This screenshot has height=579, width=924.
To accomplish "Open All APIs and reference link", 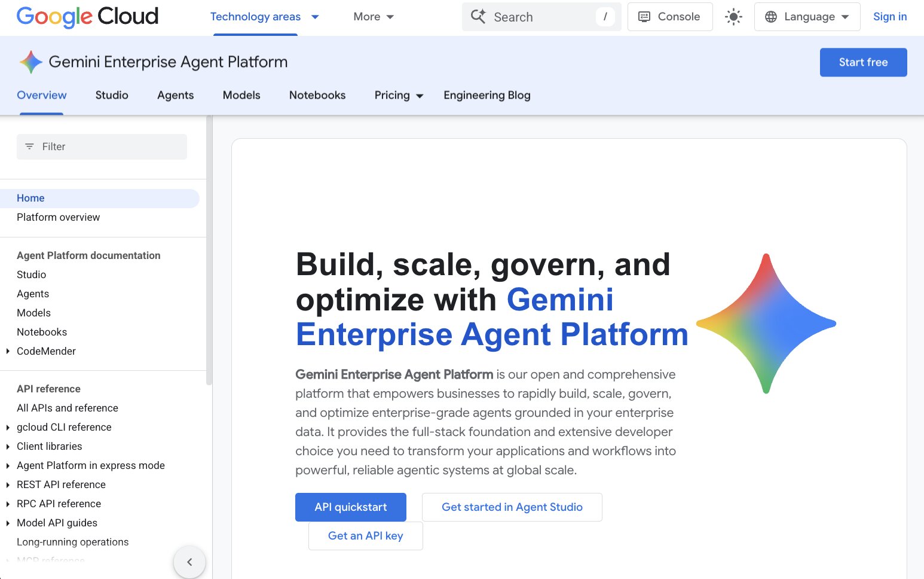I will (x=68, y=408).
